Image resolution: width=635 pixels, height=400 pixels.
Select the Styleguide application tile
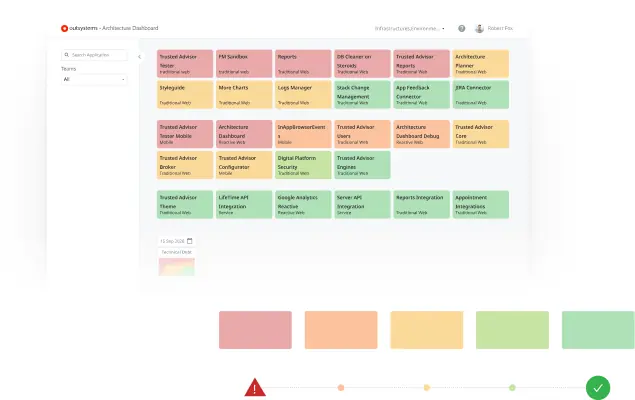(x=185, y=94)
